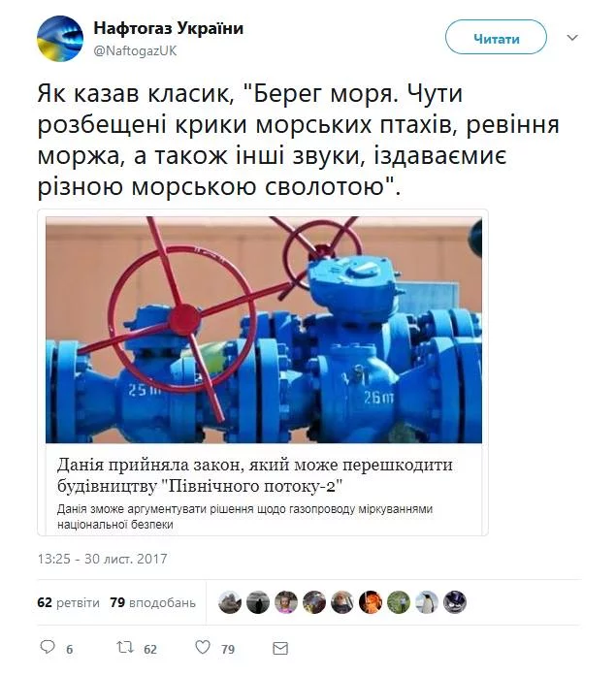Open the Нафтогаз України account name
The width and height of the screenshot is (616, 676).
pos(169,28)
